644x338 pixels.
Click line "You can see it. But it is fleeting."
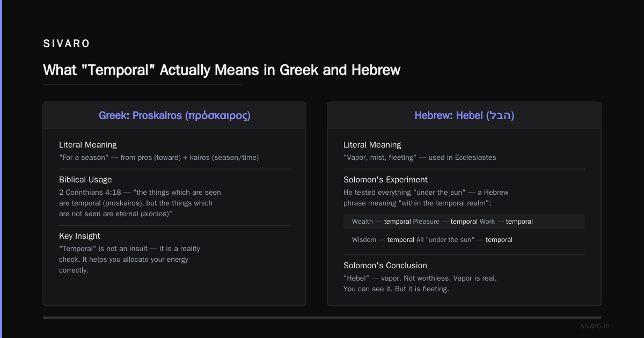396,289
